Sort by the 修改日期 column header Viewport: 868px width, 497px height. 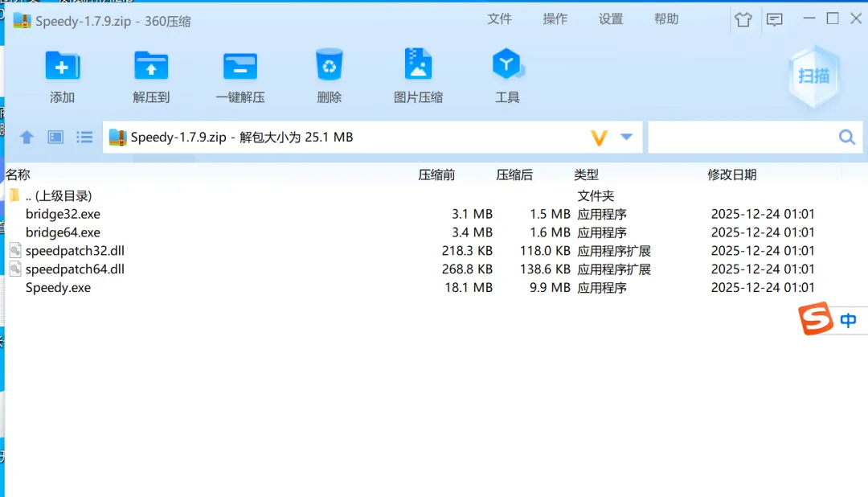(x=732, y=175)
